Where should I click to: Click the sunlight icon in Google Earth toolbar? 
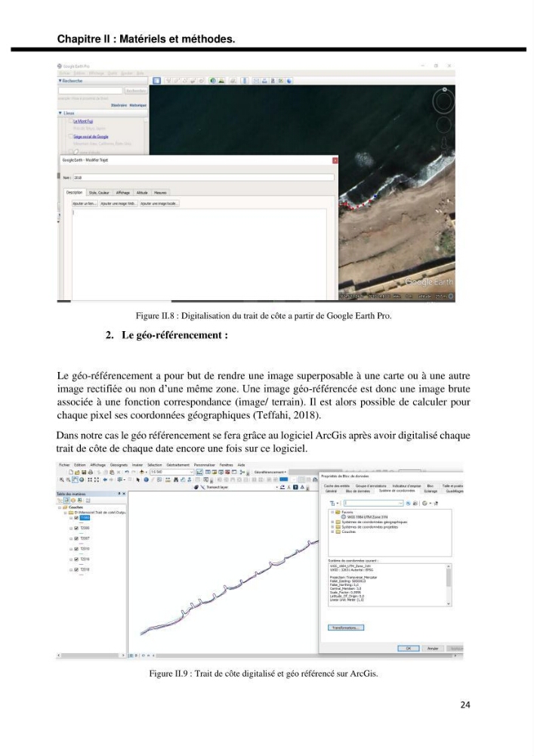(221, 81)
